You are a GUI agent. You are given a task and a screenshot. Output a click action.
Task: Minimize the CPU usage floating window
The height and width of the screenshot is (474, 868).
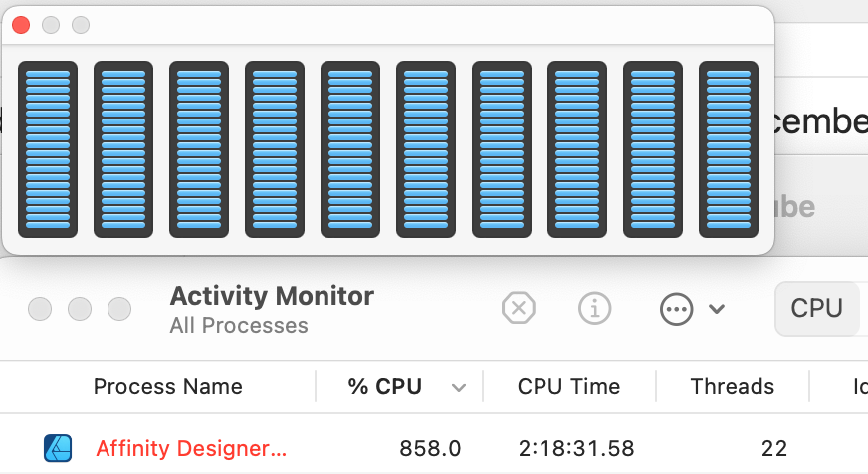pyautogui.click(x=51, y=25)
